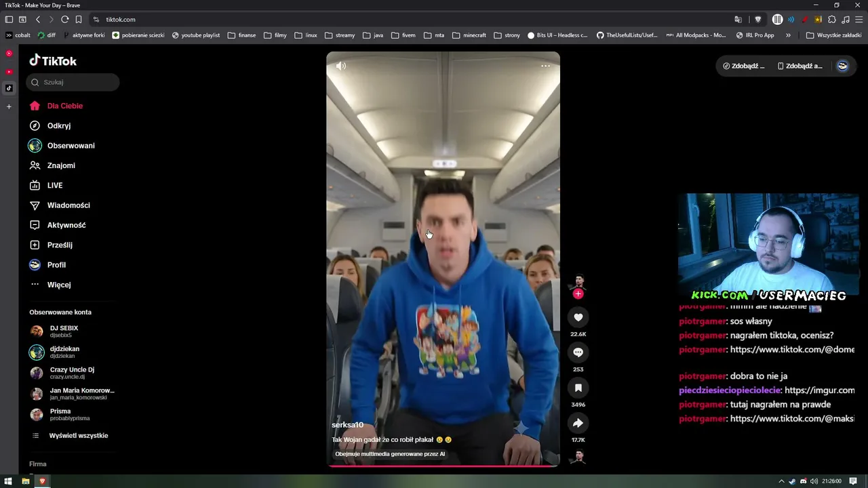Follow creator with red plus button
Image resolution: width=868 pixels, height=488 pixels.
(x=578, y=294)
